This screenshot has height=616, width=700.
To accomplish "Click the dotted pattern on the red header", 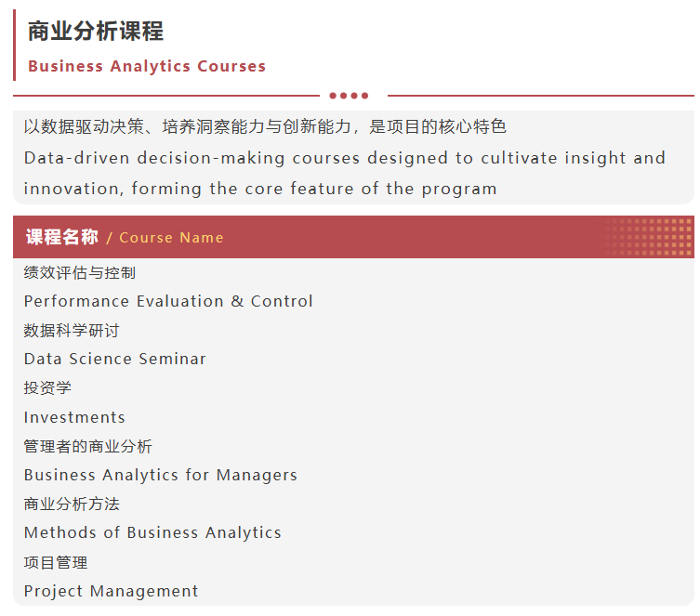I will 648,237.
